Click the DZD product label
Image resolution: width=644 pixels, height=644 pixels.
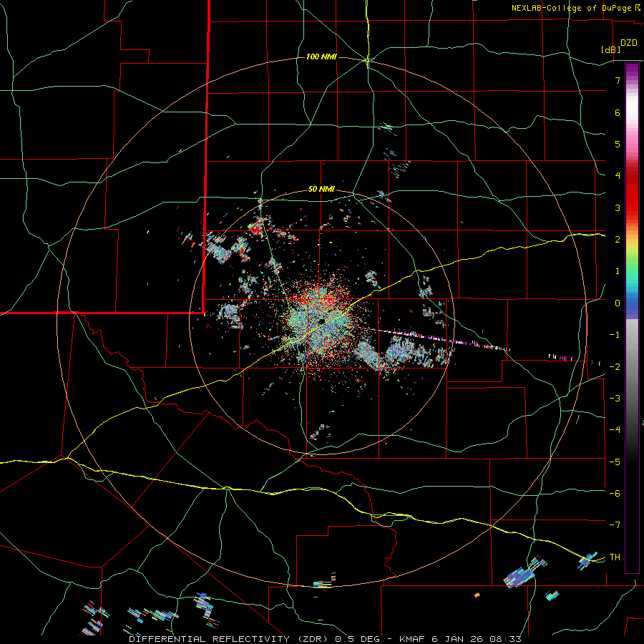[x=629, y=43]
